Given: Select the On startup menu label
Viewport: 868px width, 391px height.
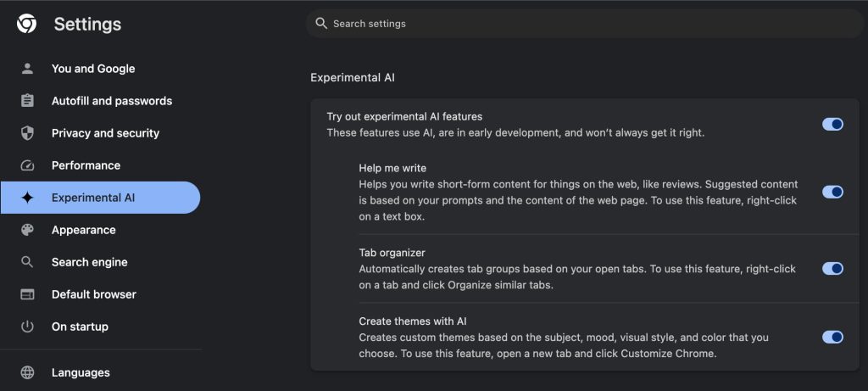Looking at the screenshot, I should pos(80,327).
